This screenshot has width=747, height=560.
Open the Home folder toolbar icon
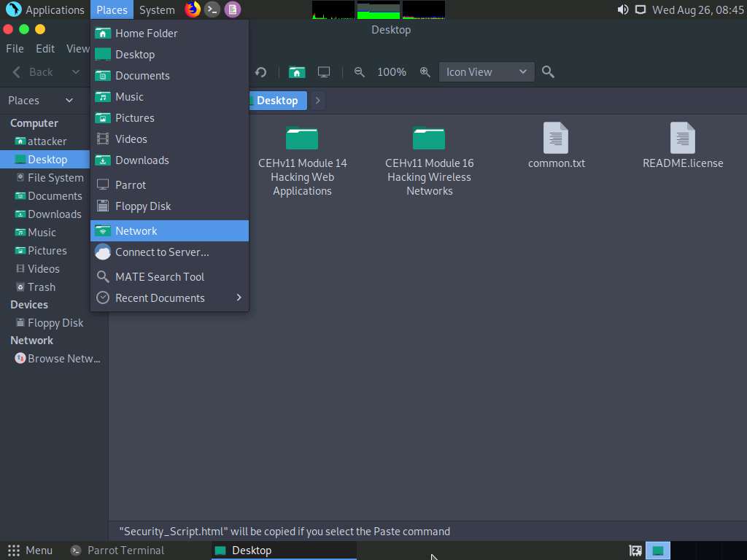pyautogui.click(x=297, y=72)
